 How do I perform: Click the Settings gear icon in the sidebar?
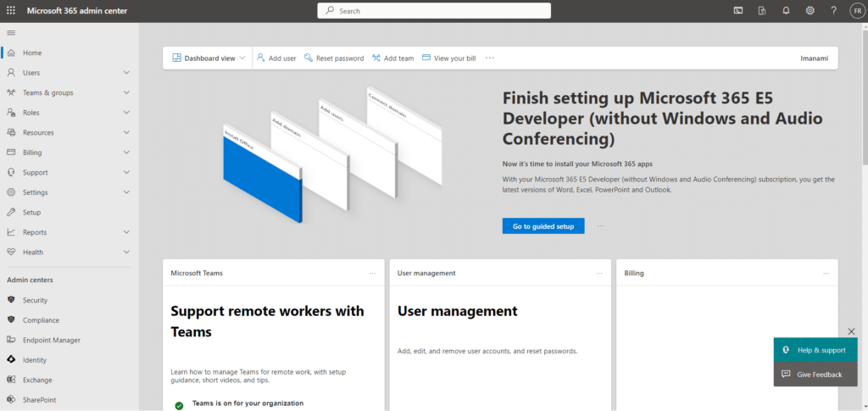click(x=11, y=192)
